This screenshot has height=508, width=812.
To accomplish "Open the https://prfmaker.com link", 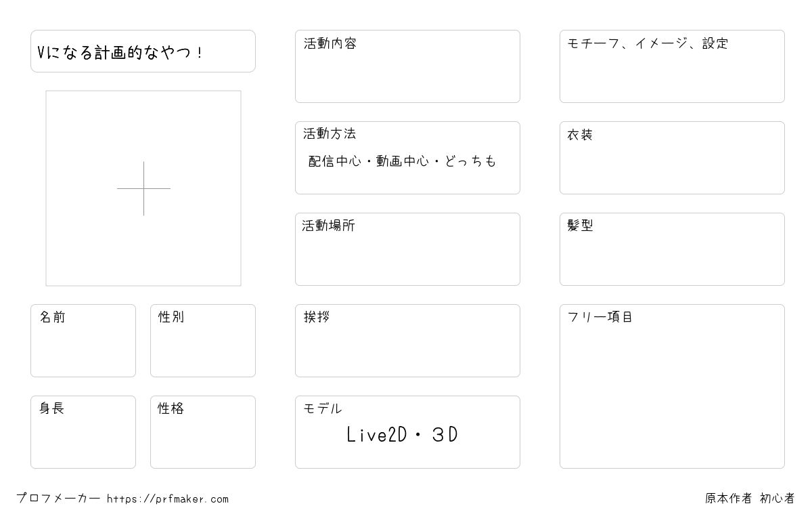I will 168,499.
